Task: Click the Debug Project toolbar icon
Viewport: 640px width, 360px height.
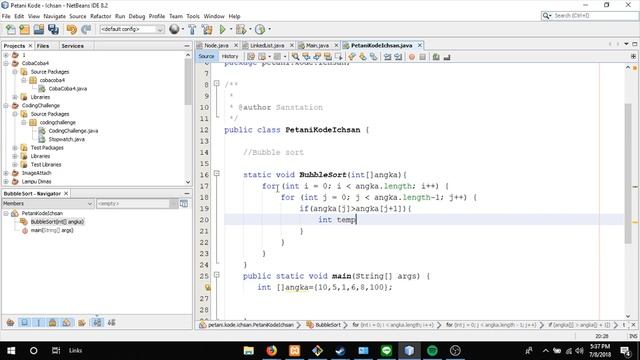Action: click(241, 29)
